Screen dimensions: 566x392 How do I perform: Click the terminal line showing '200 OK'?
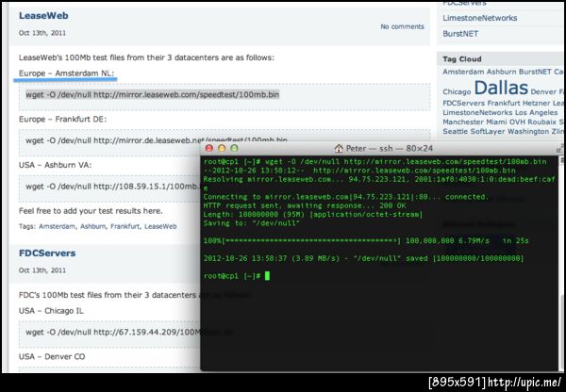pyautogui.click(x=305, y=205)
